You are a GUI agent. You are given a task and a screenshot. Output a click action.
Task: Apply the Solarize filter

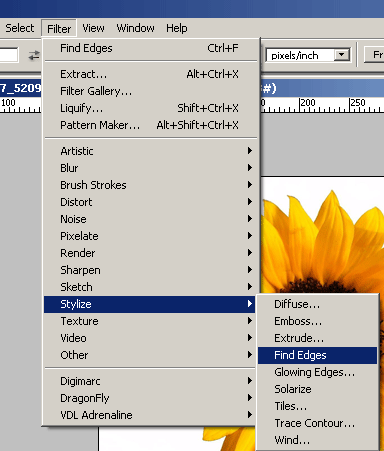[x=317, y=389]
